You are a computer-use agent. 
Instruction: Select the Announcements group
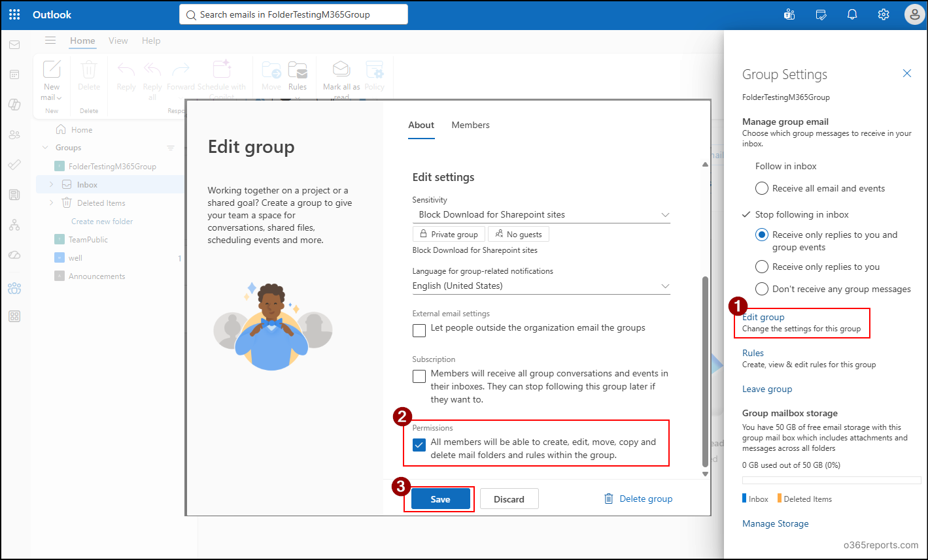pyautogui.click(x=97, y=276)
